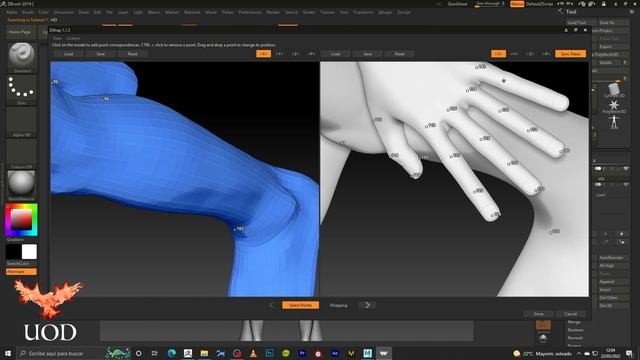640x360 pixels.
Task: Open the Document menu
Action: (x=64, y=12)
